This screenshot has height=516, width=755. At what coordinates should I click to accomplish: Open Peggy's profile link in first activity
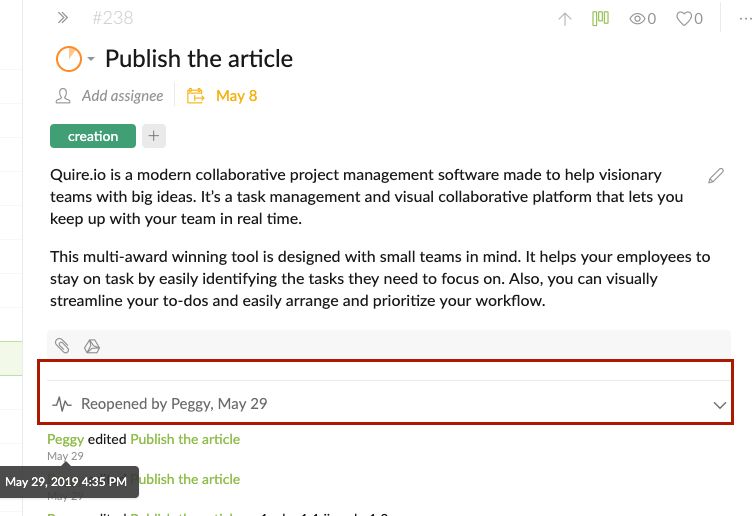[65, 439]
